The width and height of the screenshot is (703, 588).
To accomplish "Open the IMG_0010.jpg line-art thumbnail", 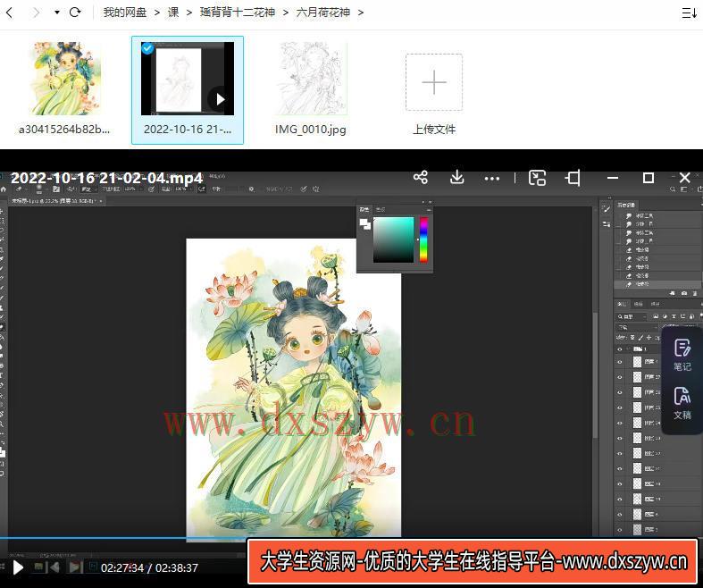I will pyautogui.click(x=311, y=79).
